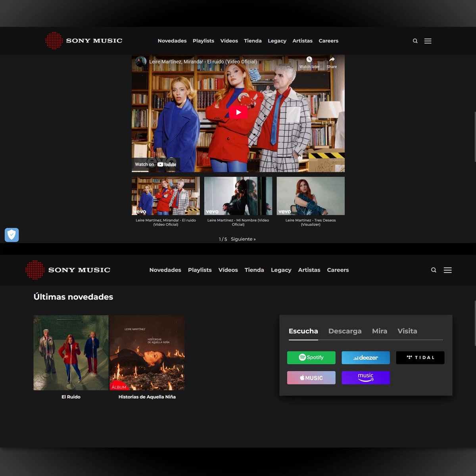Click the video title Leire Martínez, Miranda!

tap(203, 61)
